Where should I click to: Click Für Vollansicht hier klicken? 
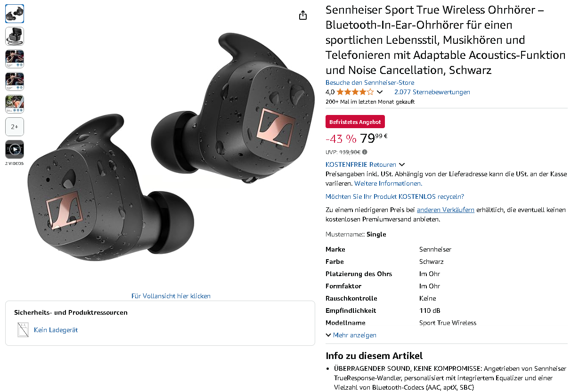(x=171, y=296)
